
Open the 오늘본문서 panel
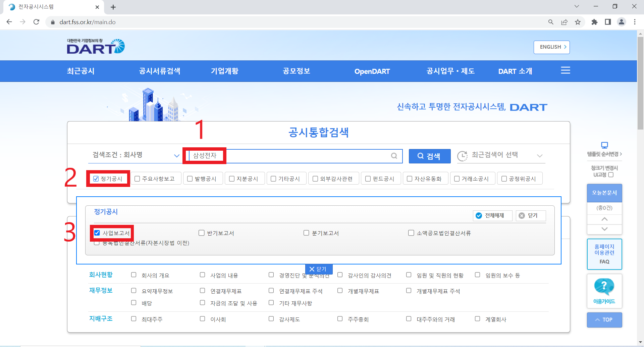[604, 193]
